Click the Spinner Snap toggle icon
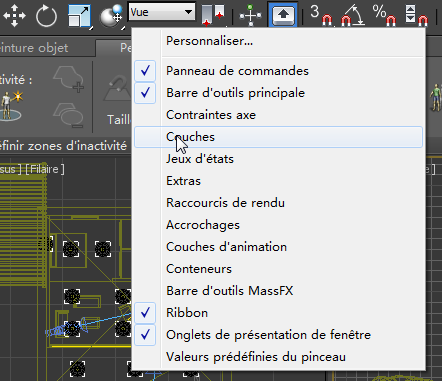Viewport: 442px width, 381px height. click(x=416, y=15)
